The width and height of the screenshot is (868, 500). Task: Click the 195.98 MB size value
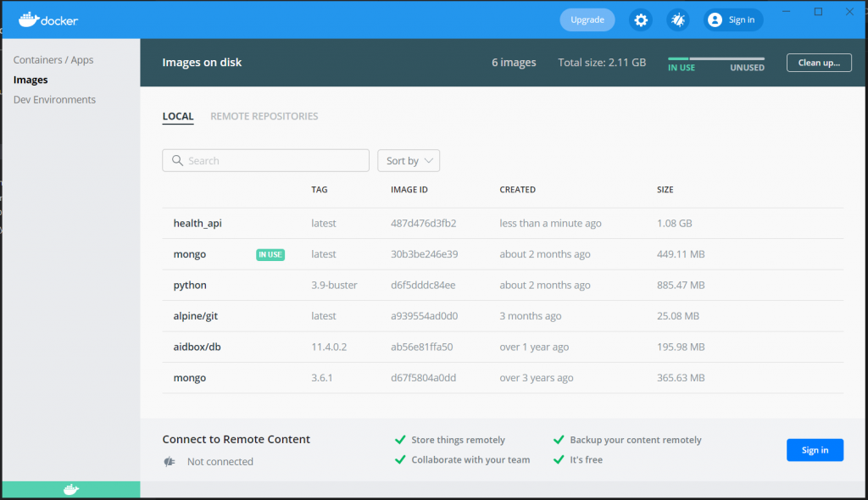click(681, 347)
